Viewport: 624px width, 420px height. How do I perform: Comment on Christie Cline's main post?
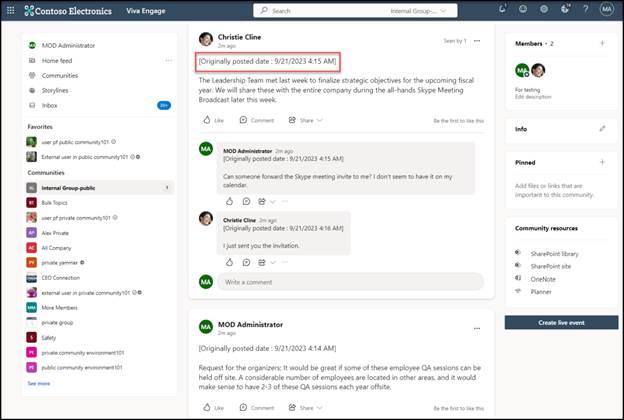(x=257, y=120)
